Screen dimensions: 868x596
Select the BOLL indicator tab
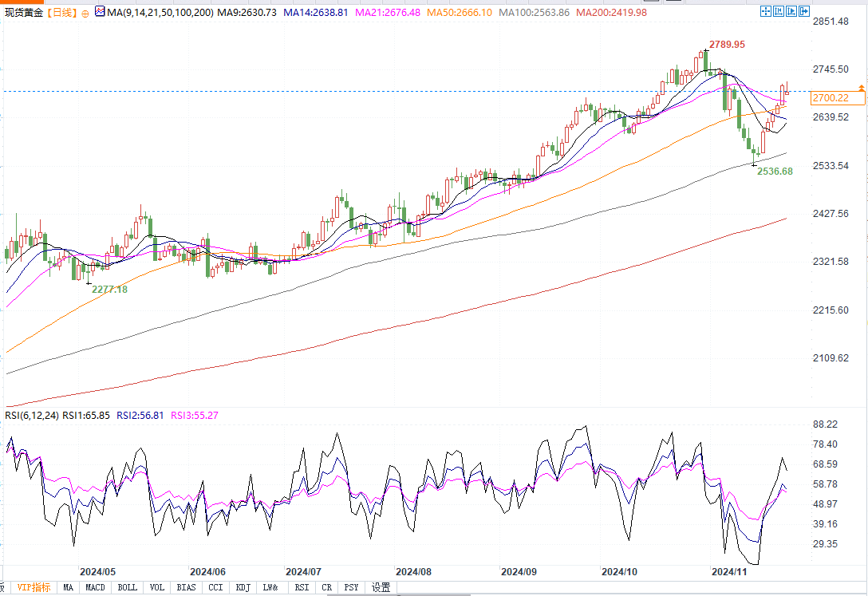pyautogui.click(x=127, y=588)
